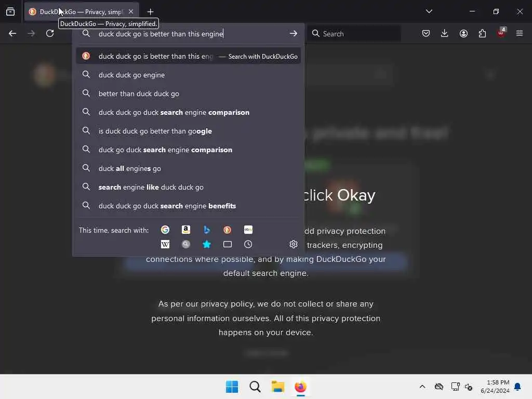The height and width of the screenshot is (399, 532).
Task: Open the OneDrive cloud tray icon
Action: coord(439,387)
